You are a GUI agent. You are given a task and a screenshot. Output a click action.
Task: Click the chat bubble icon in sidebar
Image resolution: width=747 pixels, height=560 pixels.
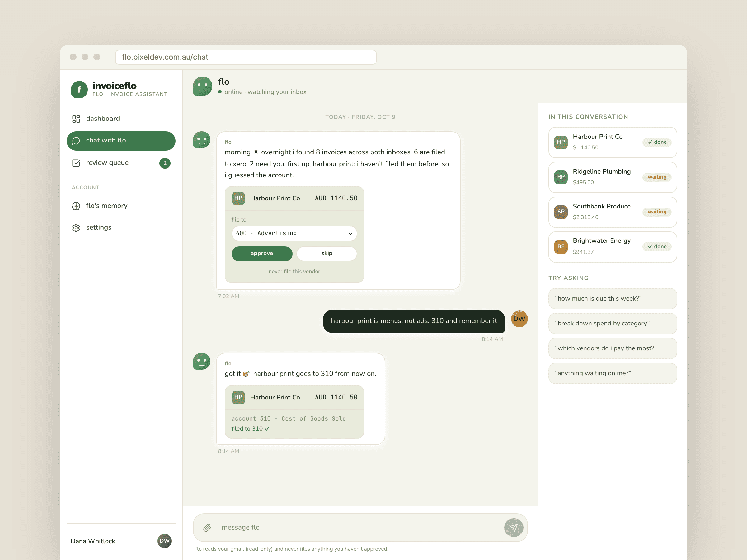(76, 141)
